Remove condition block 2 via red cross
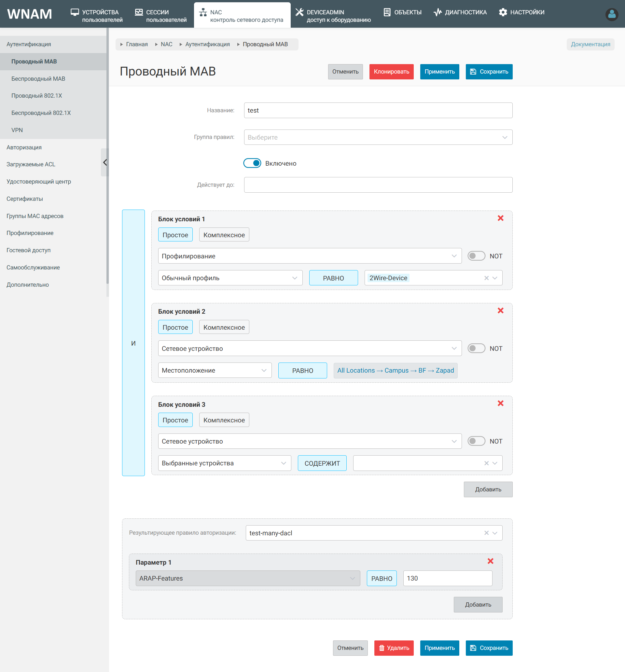 (500, 310)
